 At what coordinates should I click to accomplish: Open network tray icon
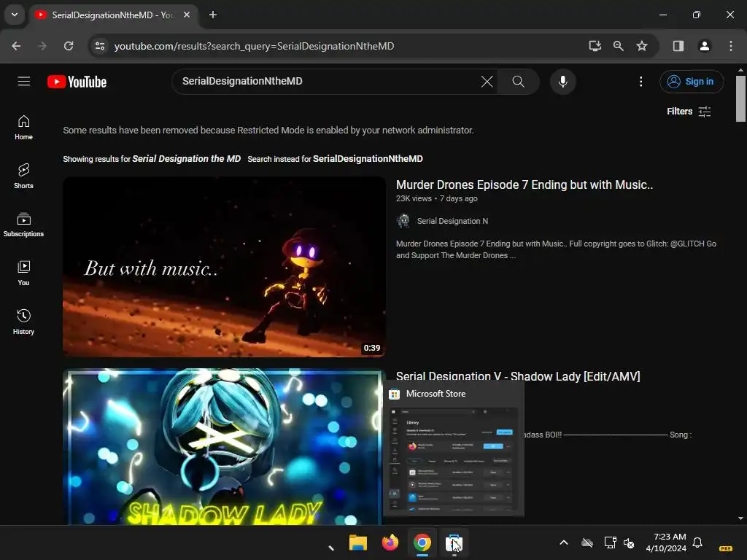click(x=610, y=542)
